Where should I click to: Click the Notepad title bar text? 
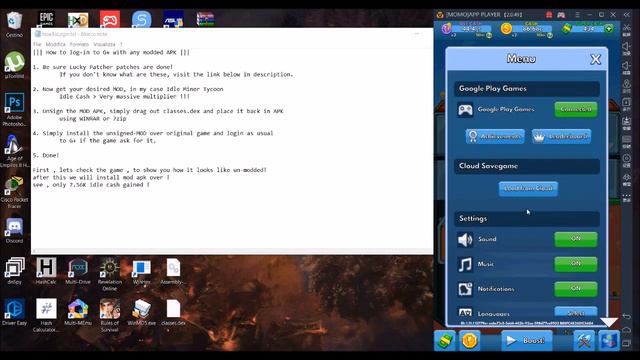tap(74, 34)
